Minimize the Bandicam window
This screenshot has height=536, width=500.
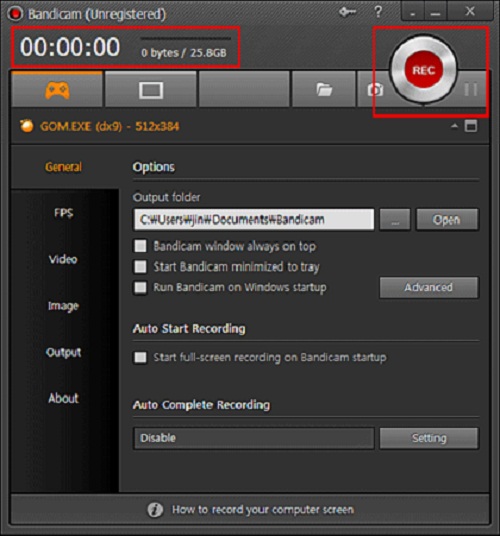pos(435,13)
